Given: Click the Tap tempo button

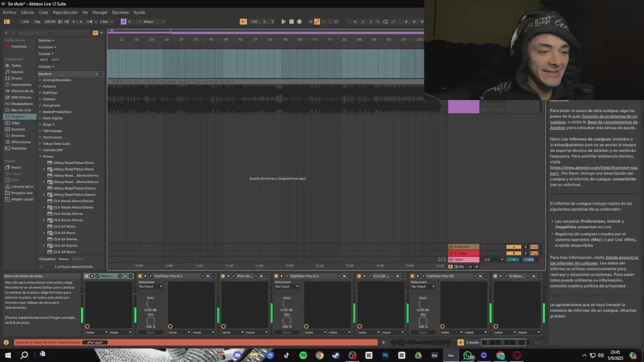Looking at the screenshot, I should 37,22.
